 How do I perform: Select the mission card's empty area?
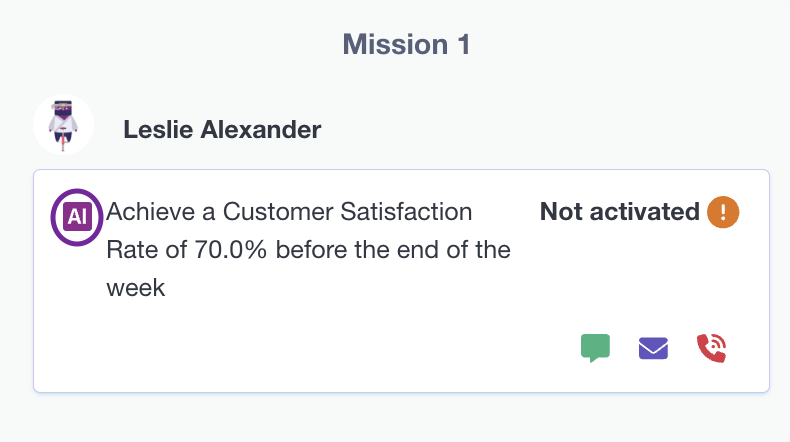[302, 348]
